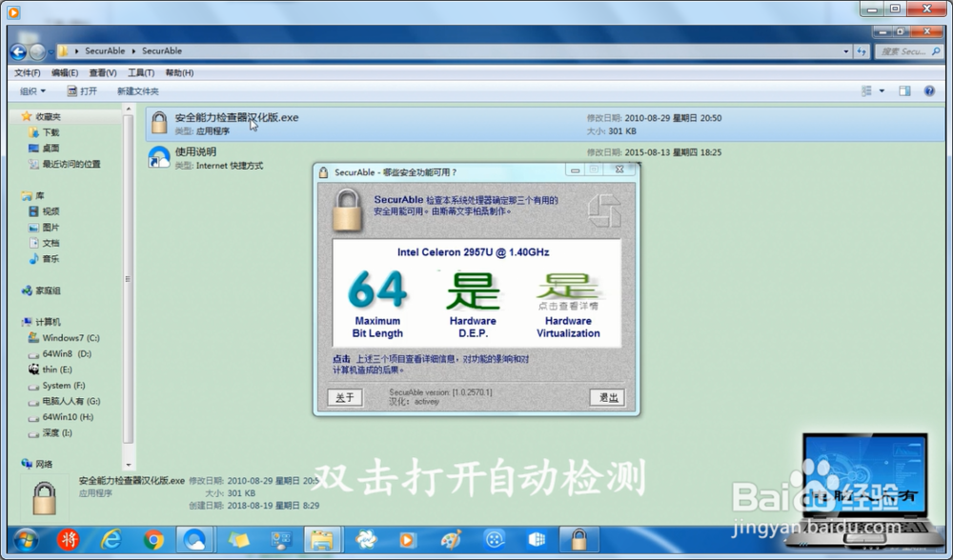The width and height of the screenshot is (953, 560).
Task: Click the Explorer help icon
Action: point(929,91)
